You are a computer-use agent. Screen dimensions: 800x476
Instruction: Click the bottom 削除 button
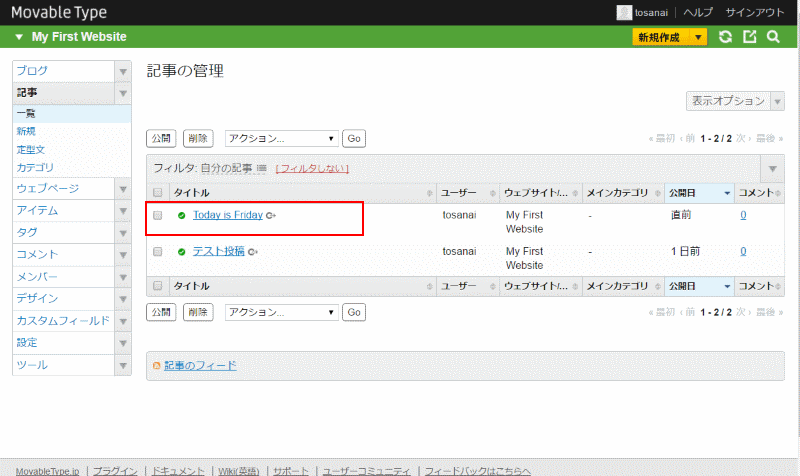(x=198, y=312)
